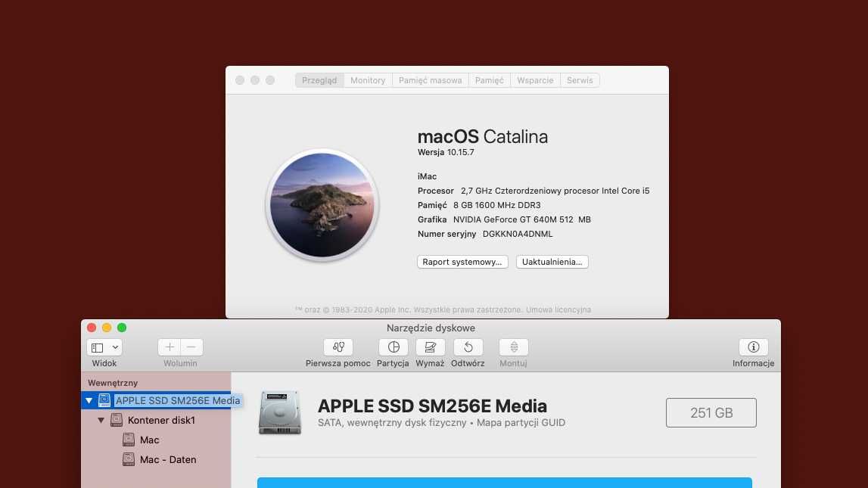The image size is (868, 488).
Task: Click the Raport systemowy button
Action: click(462, 262)
